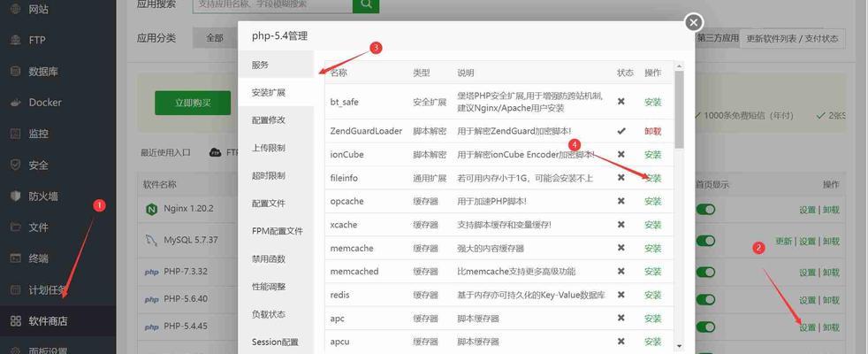Image resolution: width=868 pixels, height=354 pixels.
Task: Open 软件商店 grid icon
Action: click(16, 321)
